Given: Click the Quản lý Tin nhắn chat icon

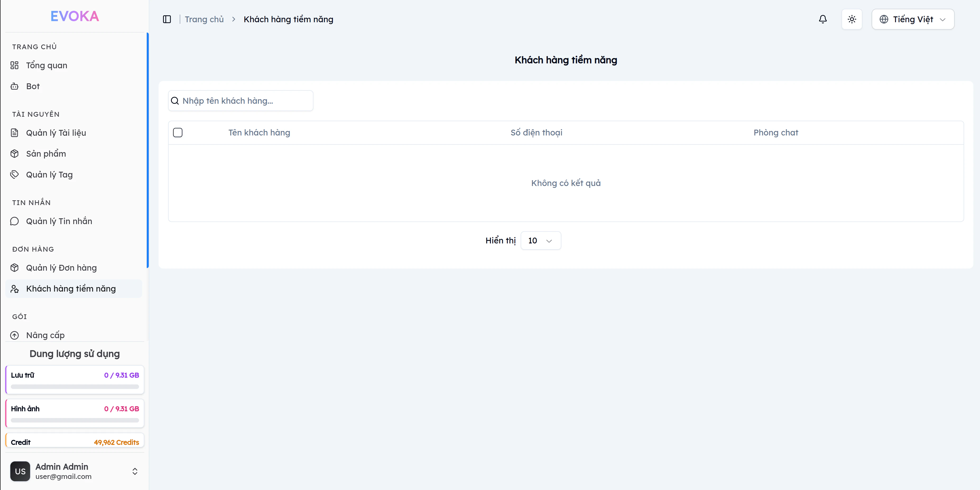Looking at the screenshot, I should (x=15, y=221).
